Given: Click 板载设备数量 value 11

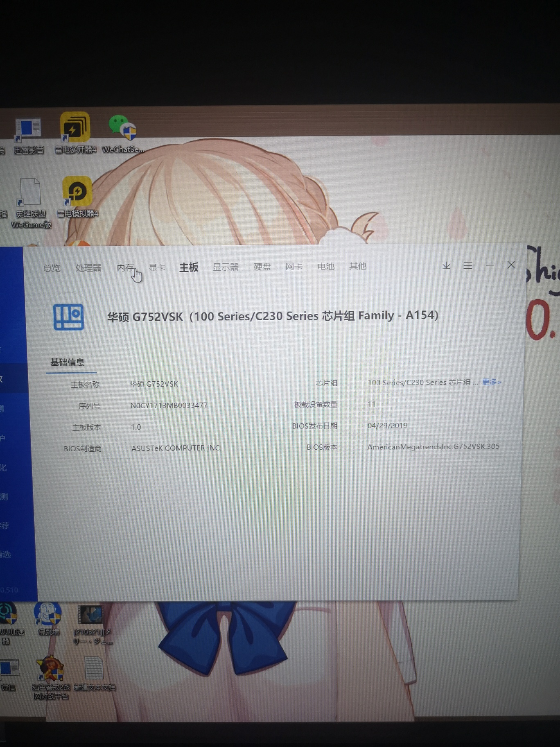Looking at the screenshot, I should [372, 404].
